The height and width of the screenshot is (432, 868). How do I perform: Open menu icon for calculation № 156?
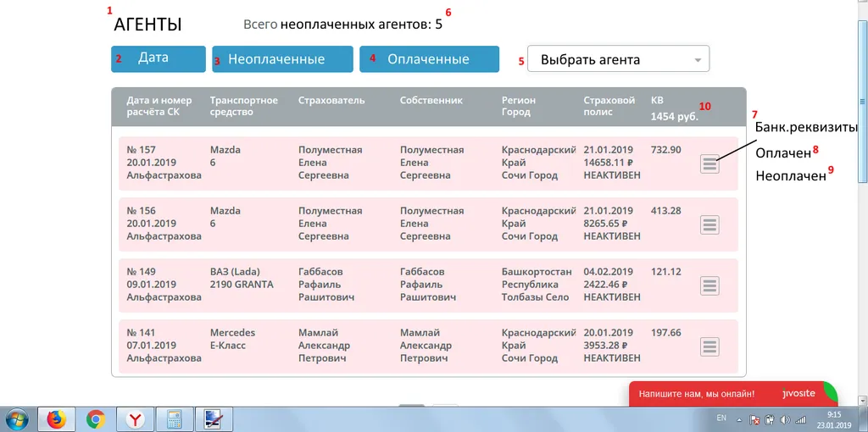tap(710, 224)
